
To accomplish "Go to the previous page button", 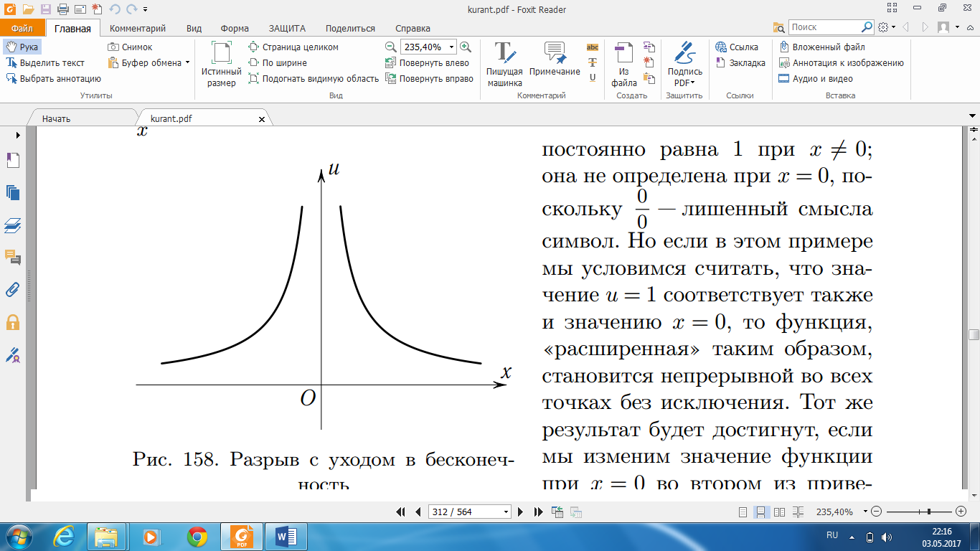I will click(x=418, y=512).
